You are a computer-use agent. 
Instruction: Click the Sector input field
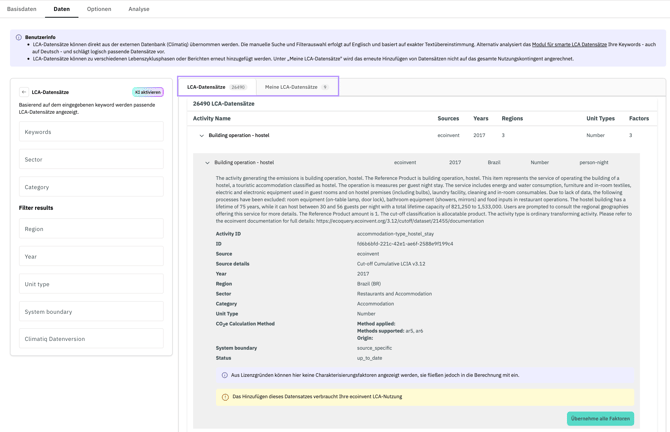pos(91,159)
